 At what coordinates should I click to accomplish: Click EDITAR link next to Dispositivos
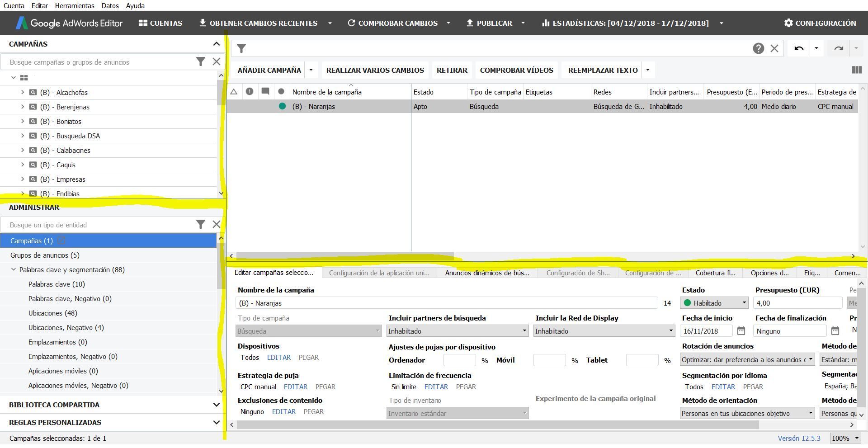pos(278,357)
